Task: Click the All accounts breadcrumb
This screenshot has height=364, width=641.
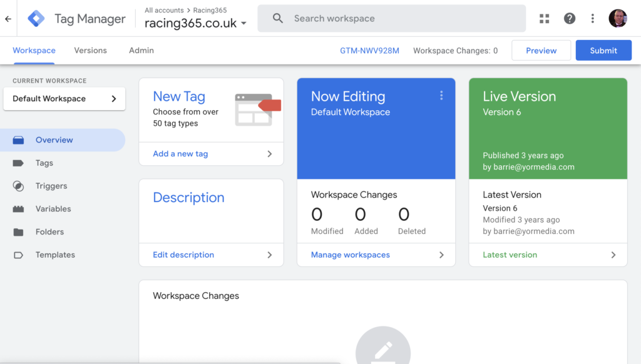Action: [164, 10]
